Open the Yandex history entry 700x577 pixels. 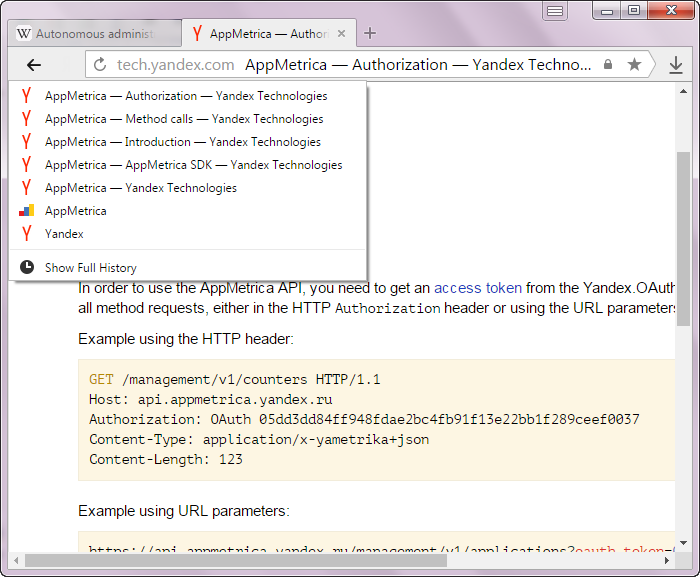click(188, 234)
